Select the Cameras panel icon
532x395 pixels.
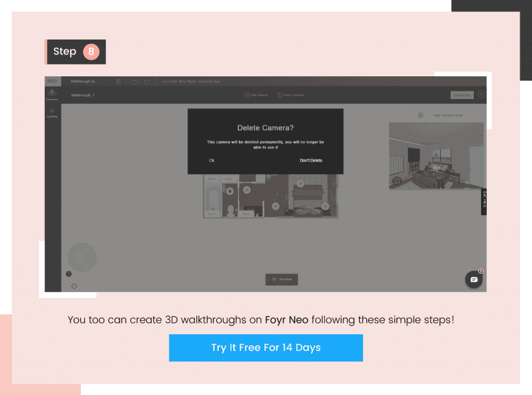coord(52,92)
